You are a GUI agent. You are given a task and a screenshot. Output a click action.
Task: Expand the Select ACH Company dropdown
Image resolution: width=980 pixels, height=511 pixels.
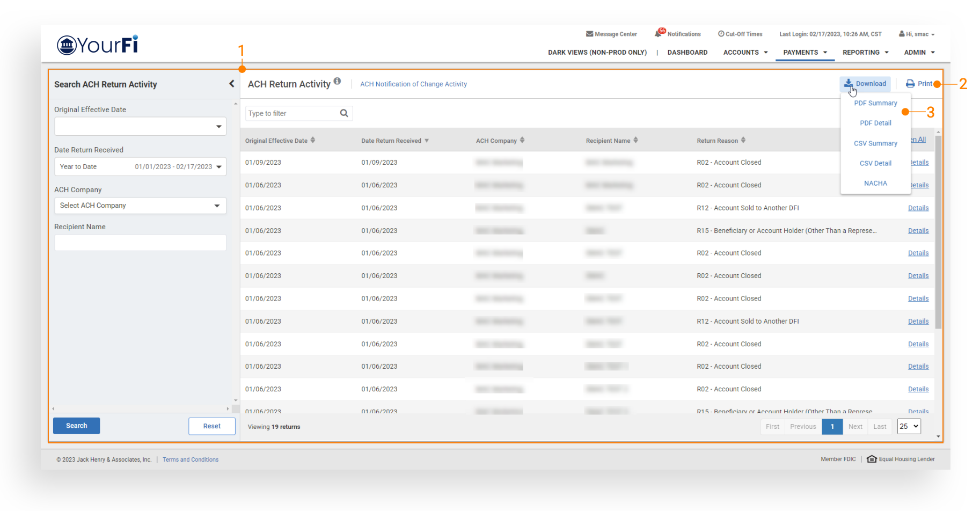[217, 206]
